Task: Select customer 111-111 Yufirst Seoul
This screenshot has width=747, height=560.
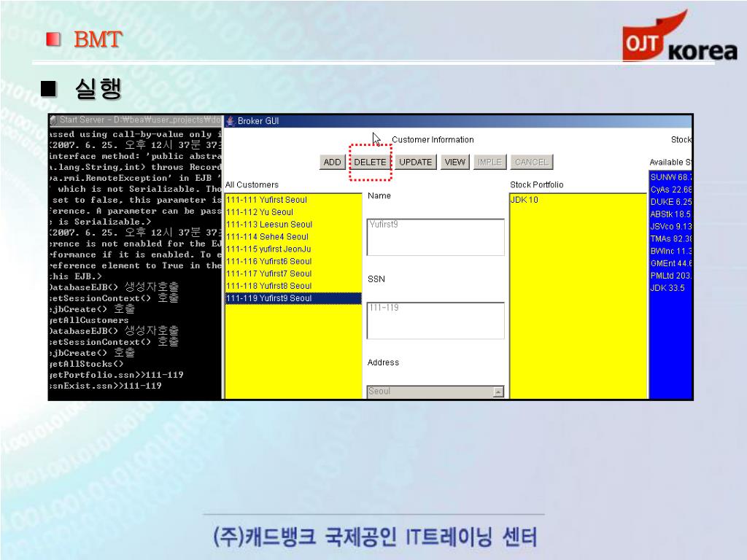Action: tap(293, 200)
